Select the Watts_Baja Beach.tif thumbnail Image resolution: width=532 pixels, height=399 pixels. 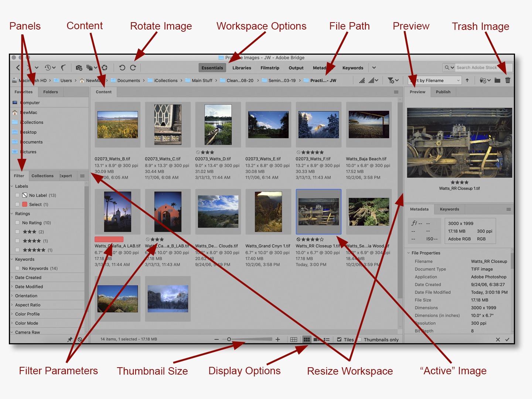[368, 125]
